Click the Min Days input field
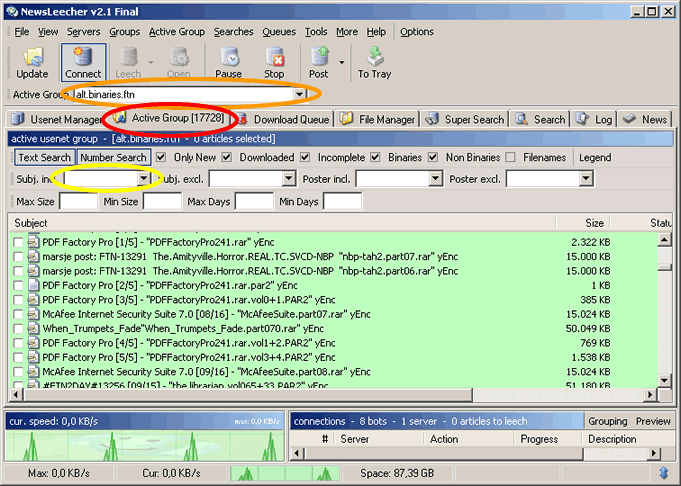Viewport: 681px width, 486px height. click(x=342, y=202)
